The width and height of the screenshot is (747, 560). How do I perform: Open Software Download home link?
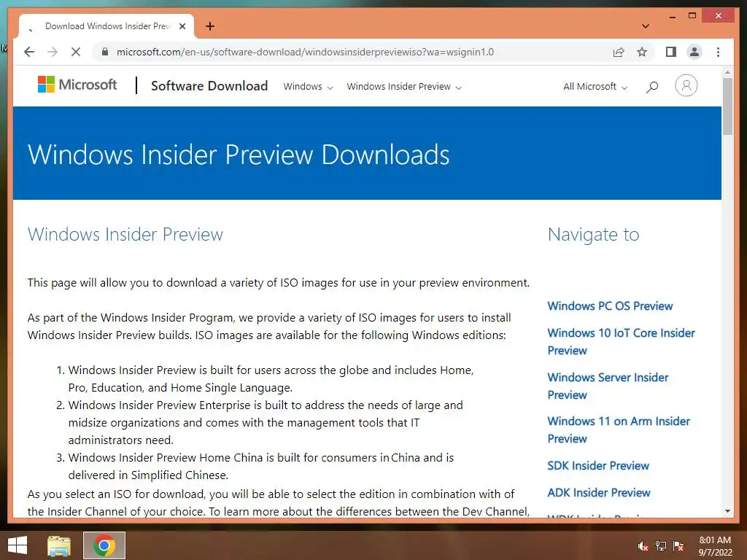pyautogui.click(x=209, y=86)
